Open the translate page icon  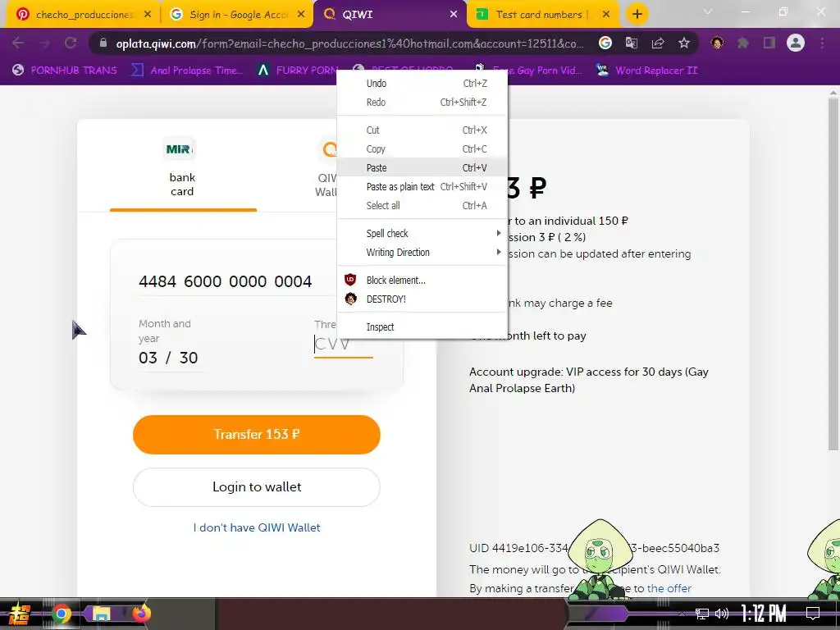click(632, 43)
